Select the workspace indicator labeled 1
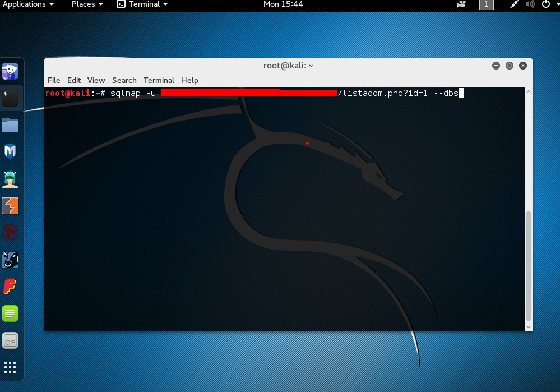 click(485, 5)
